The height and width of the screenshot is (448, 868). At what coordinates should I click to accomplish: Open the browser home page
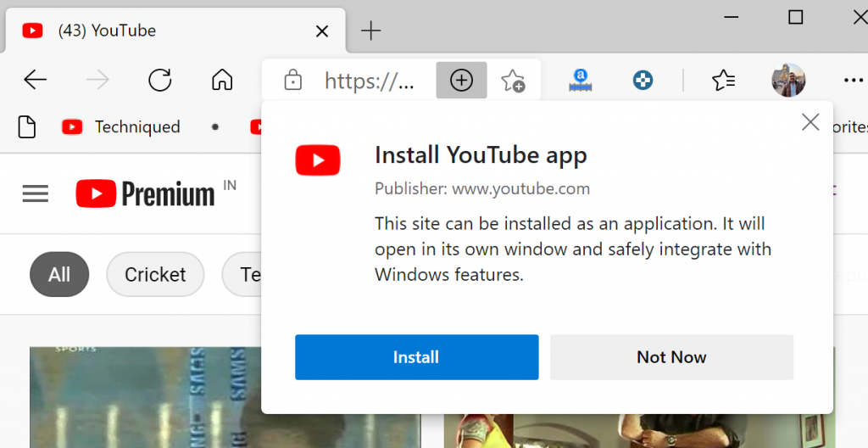pos(222,80)
